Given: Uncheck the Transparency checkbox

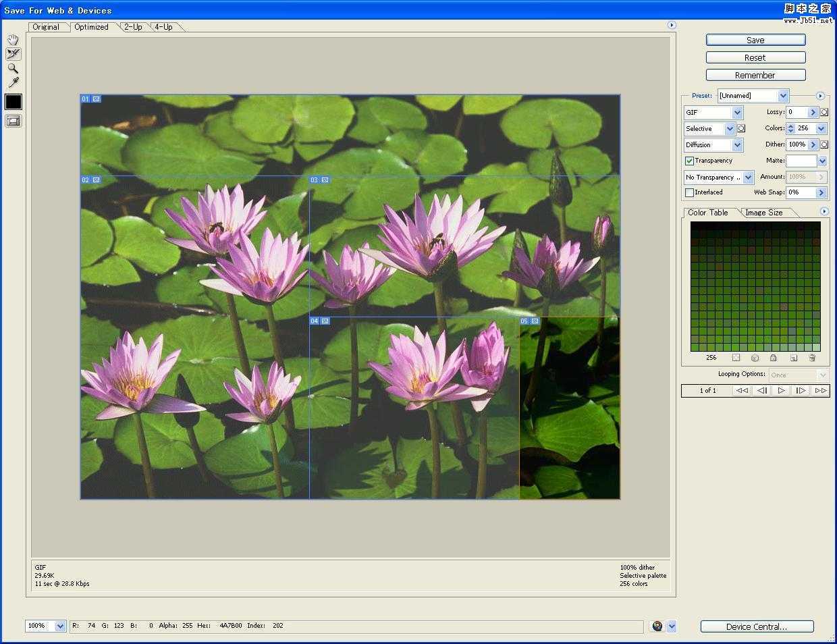Looking at the screenshot, I should pos(689,161).
